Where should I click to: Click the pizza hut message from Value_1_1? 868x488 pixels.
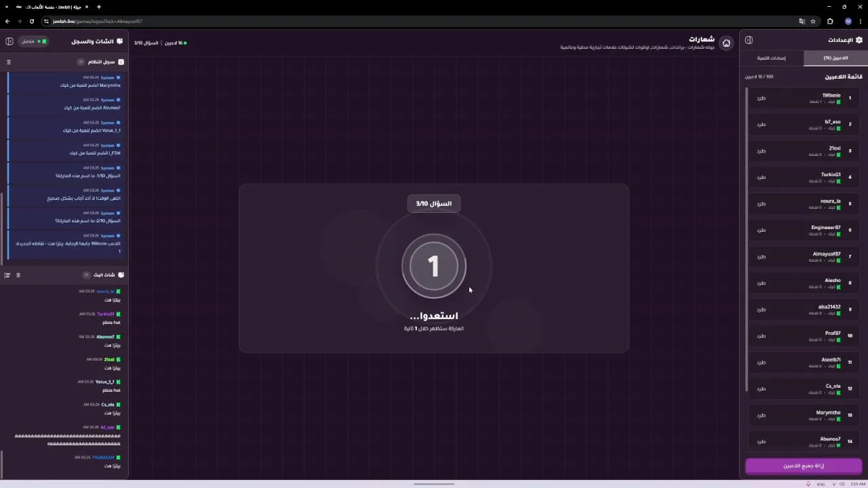111,390
